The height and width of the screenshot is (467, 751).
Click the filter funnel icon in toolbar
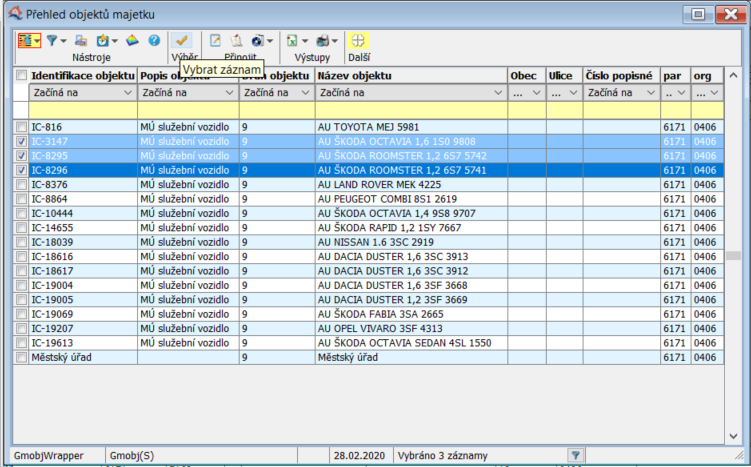click(53, 41)
